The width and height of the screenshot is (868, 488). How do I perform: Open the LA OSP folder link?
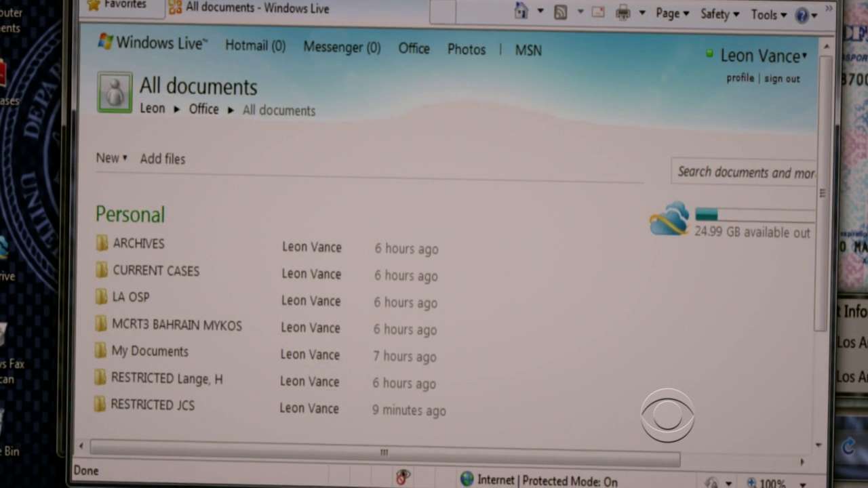(x=131, y=297)
